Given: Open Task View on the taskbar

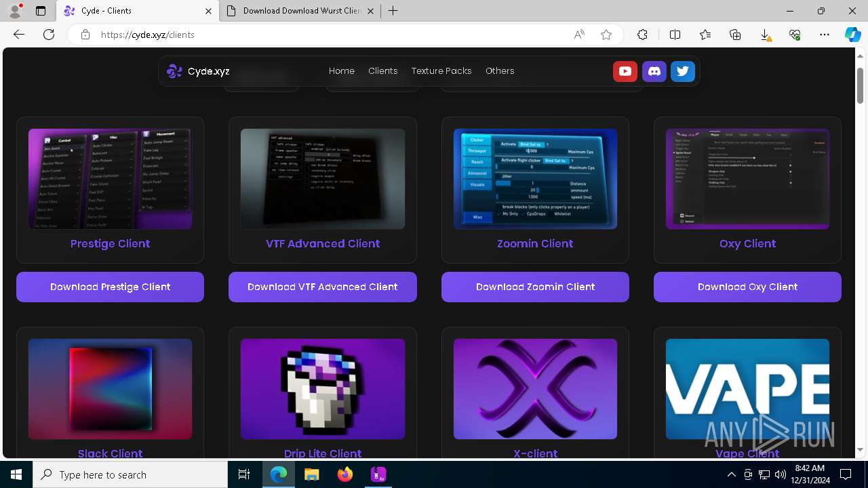Looking at the screenshot, I should click(x=244, y=474).
